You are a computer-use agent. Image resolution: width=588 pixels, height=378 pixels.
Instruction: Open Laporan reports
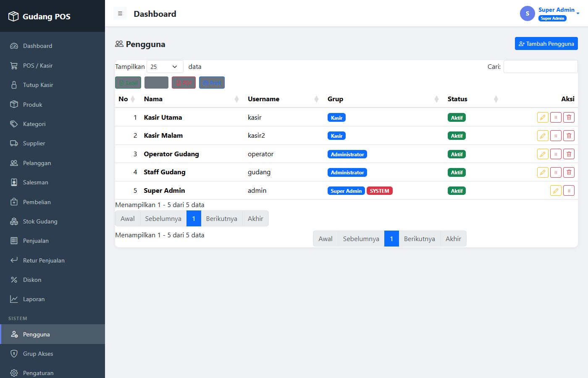52,299
